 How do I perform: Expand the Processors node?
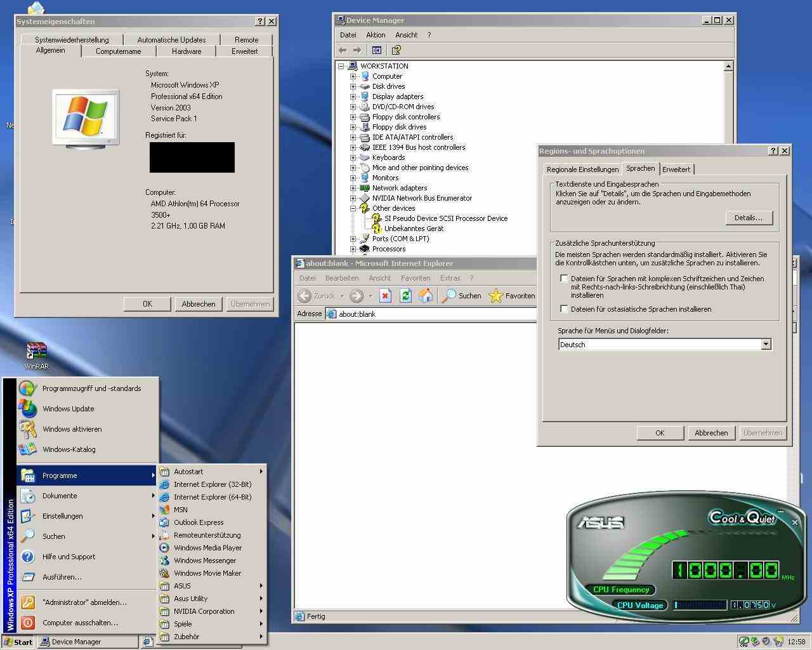point(353,249)
